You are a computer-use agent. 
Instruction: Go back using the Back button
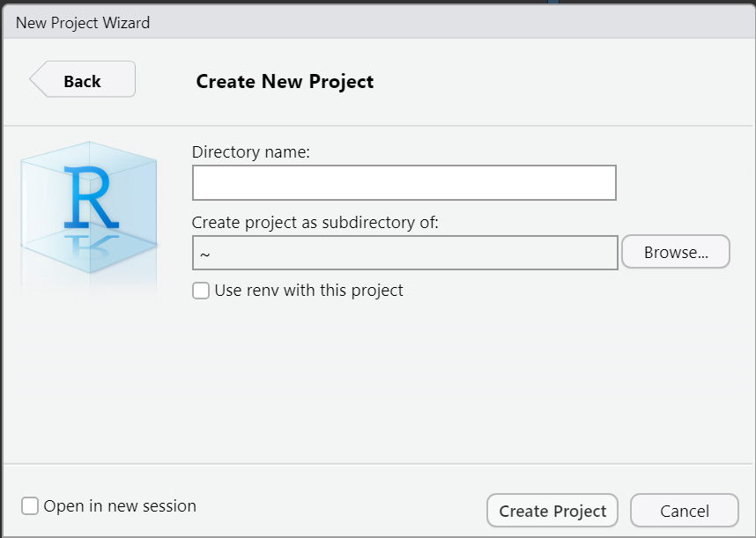tap(83, 79)
